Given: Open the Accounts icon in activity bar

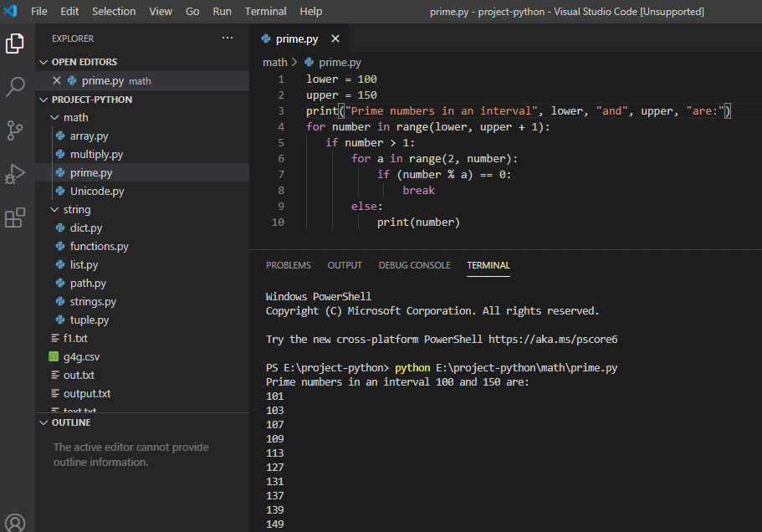Looking at the screenshot, I should click(15, 522).
